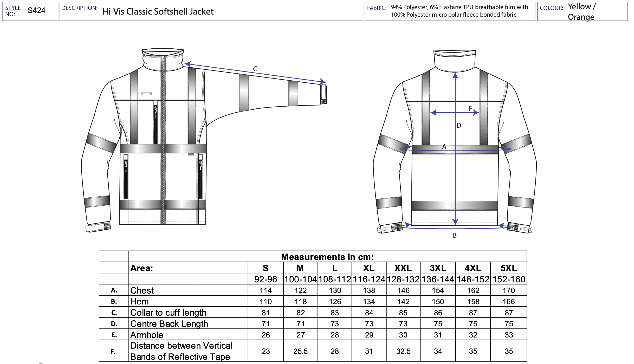The height and width of the screenshot is (364, 634).
Task: Click the Yellow / Orange colour value
Action: tap(582, 12)
